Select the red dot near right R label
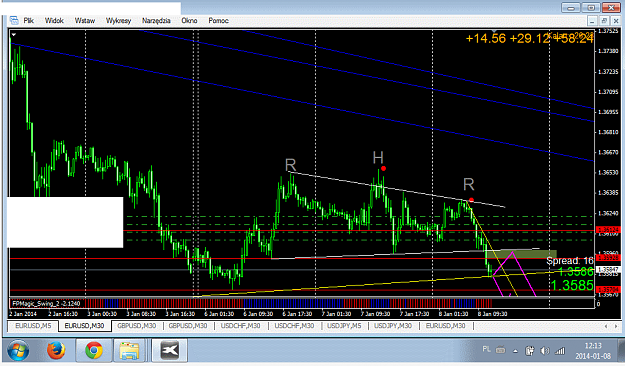The image size is (625, 366). 472,200
